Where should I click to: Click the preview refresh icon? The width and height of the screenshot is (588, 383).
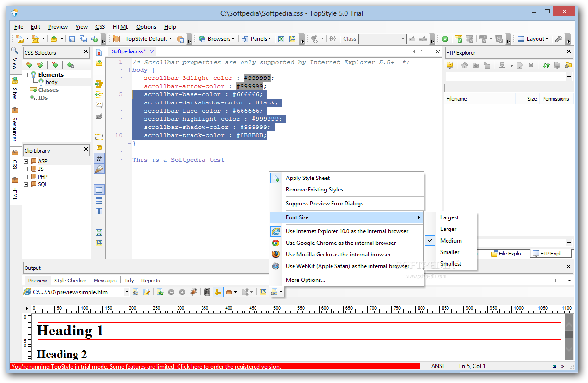click(160, 292)
